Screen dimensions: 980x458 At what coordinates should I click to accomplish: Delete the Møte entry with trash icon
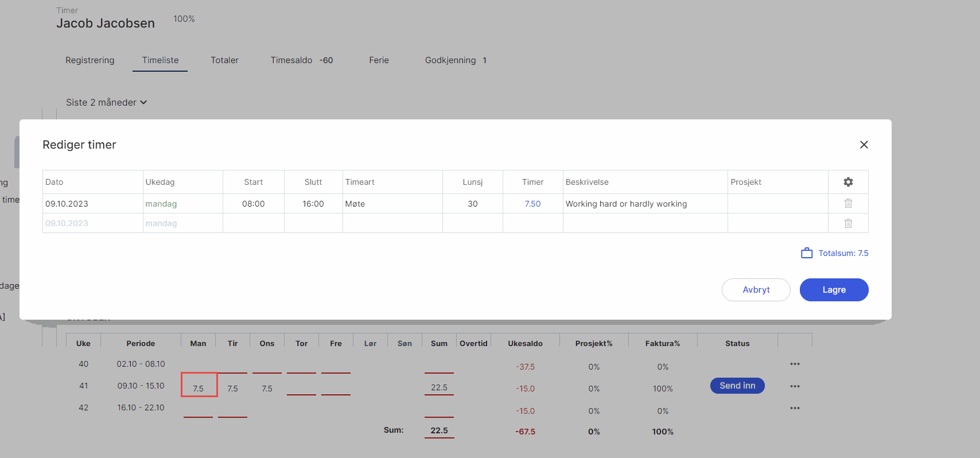848,204
